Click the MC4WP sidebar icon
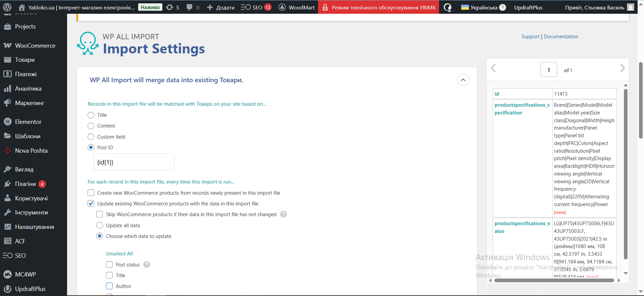The image size is (644, 296). tap(8, 274)
